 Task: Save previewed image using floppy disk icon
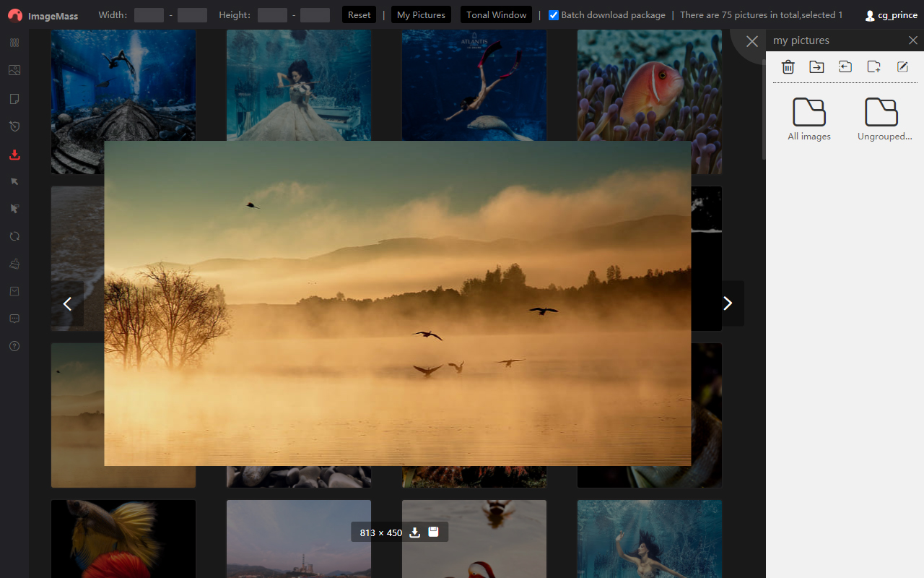[434, 532]
